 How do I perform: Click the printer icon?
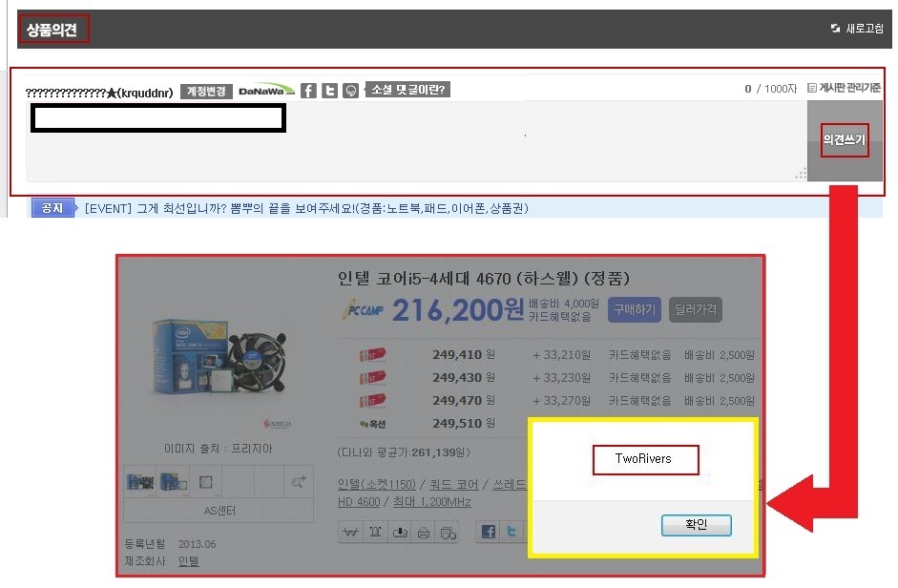(423, 533)
